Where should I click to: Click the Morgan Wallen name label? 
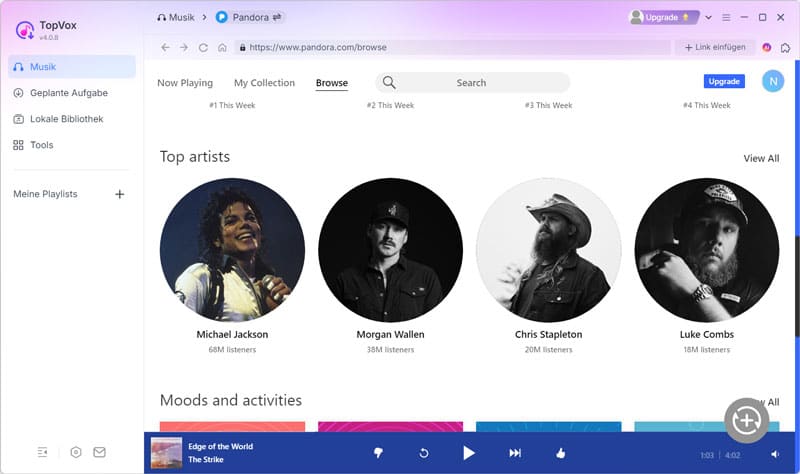[x=390, y=335]
